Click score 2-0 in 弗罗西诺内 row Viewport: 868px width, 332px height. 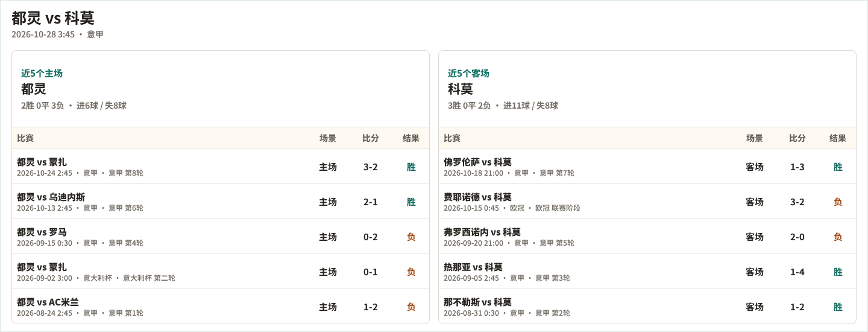(797, 237)
